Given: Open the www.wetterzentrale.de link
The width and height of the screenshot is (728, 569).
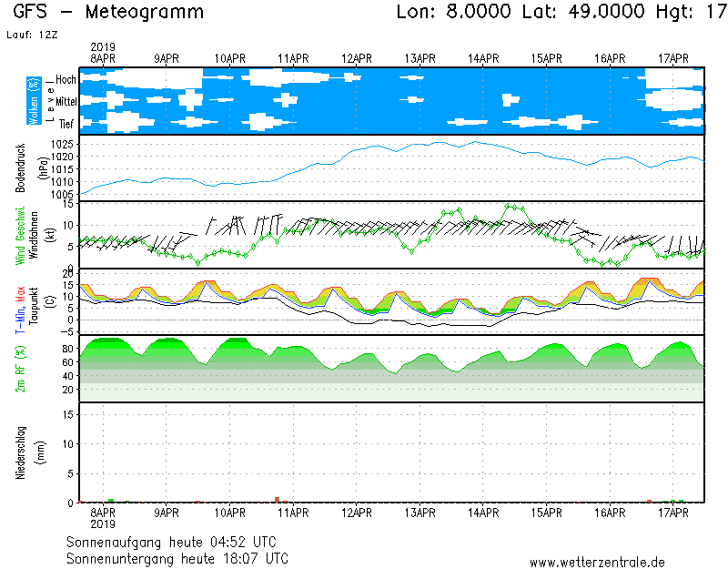Looking at the screenshot, I should pyautogui.click(x=597, y=562).
